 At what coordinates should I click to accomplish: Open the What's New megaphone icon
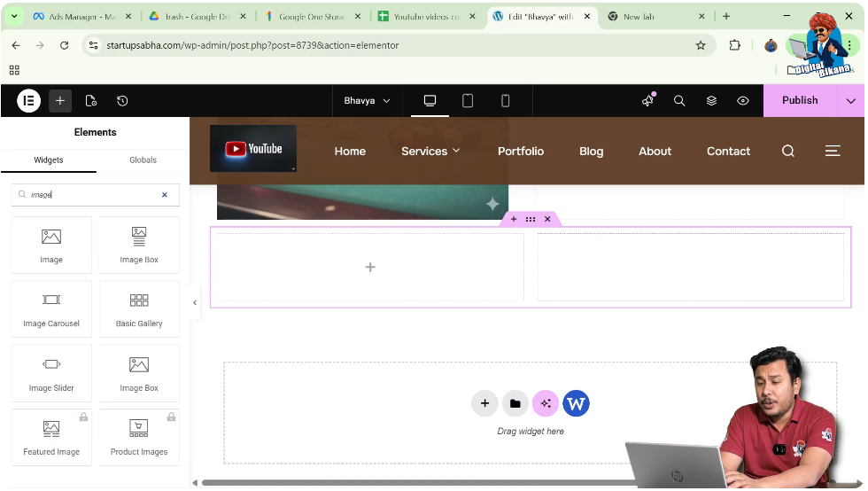click(647, 100)
